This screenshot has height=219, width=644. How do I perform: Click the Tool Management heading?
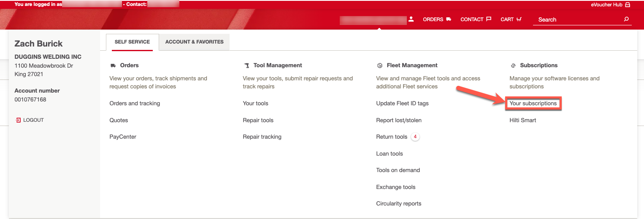(278, 66)
